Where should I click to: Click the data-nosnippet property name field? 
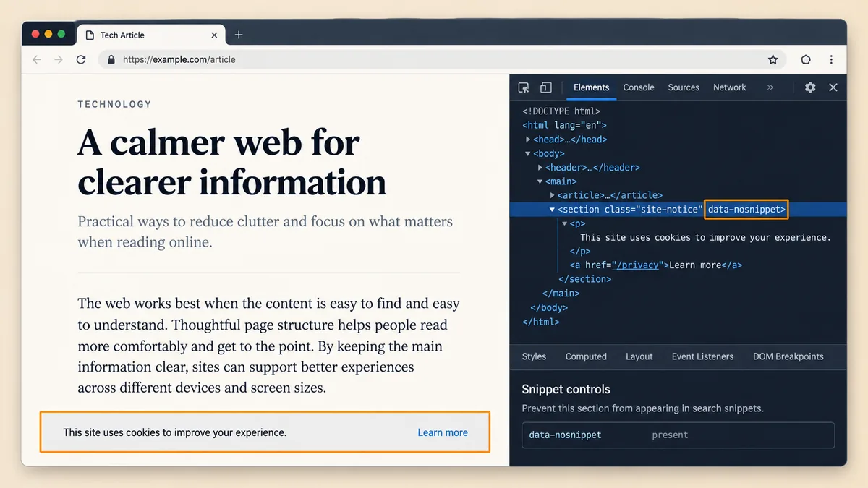565,435
